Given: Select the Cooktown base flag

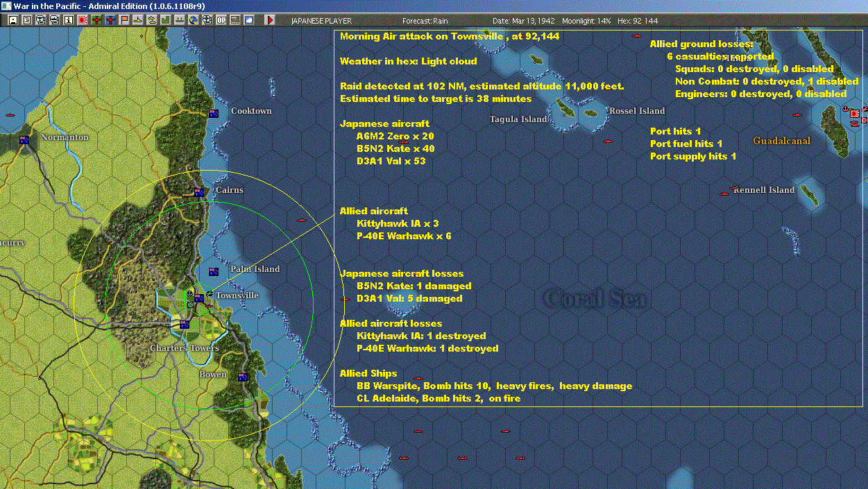Looking at the screenshot, I should tap(214, 113).
